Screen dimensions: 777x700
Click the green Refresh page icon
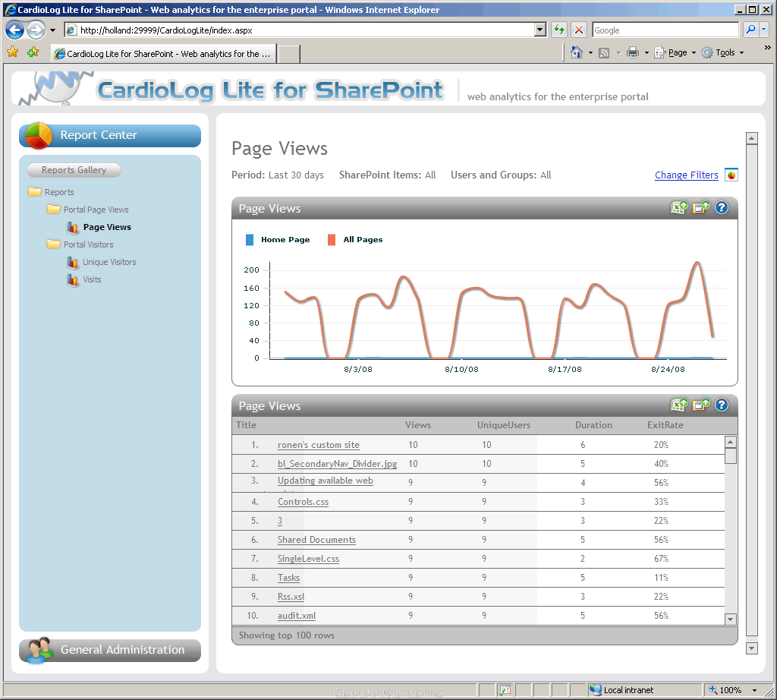pyautogui.click(x=559, y=30)
